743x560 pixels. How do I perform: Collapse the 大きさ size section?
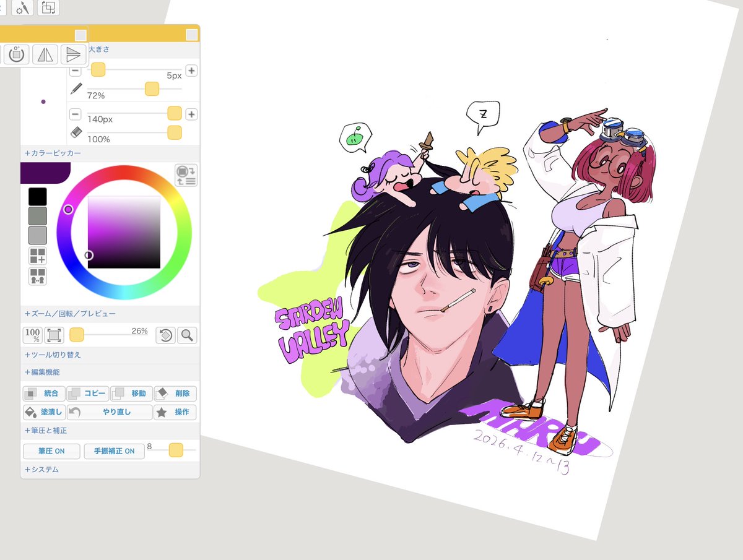point(100,49)
